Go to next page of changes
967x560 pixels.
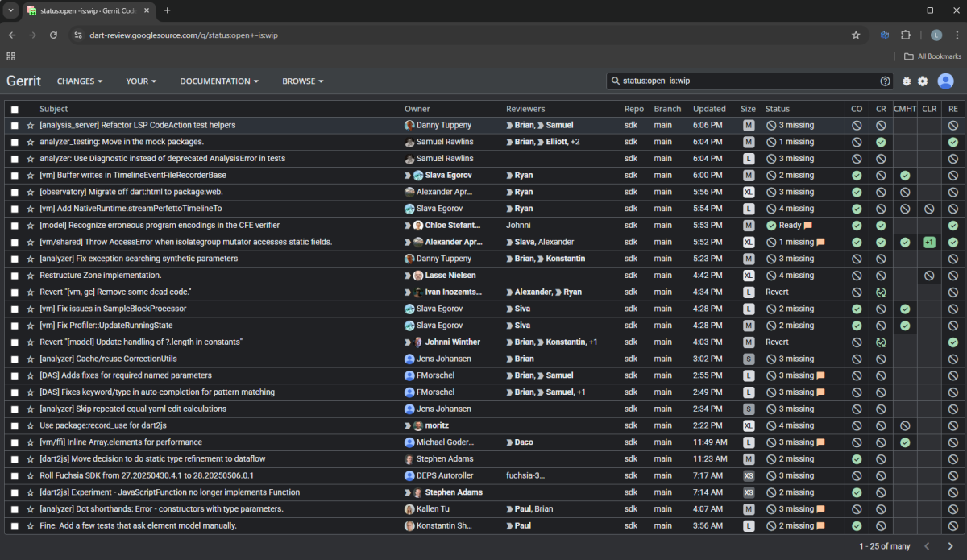(950, 546)
